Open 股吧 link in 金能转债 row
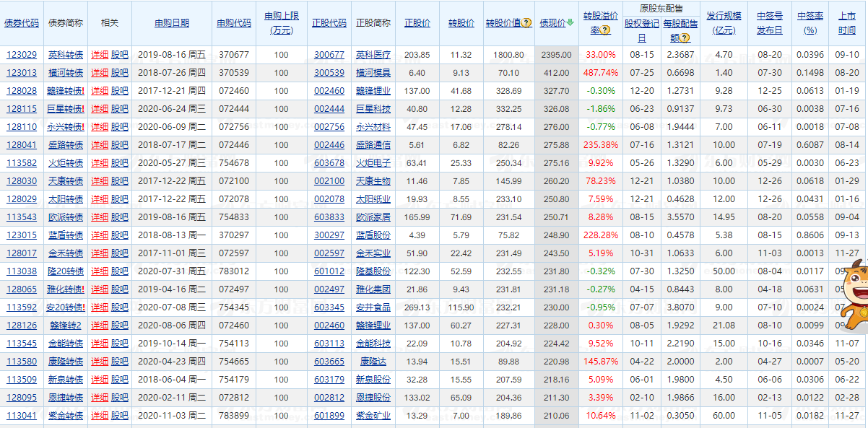The width and height of the screenshot is (868, 428). click(x=120, y=344)
